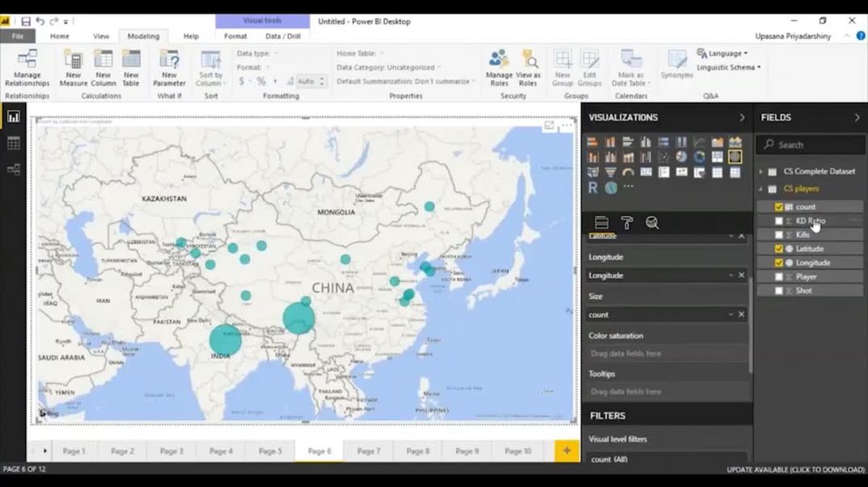Add a new page with plus button
Image resolution: width=868 pixels, height=487 pixels.
(x=566, y=451)
